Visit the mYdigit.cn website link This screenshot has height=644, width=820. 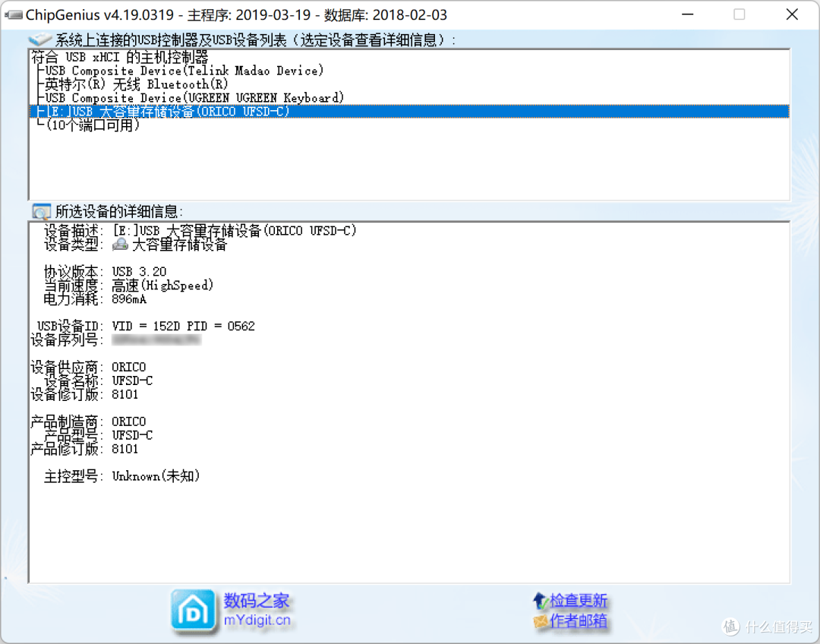click(257, 620)
